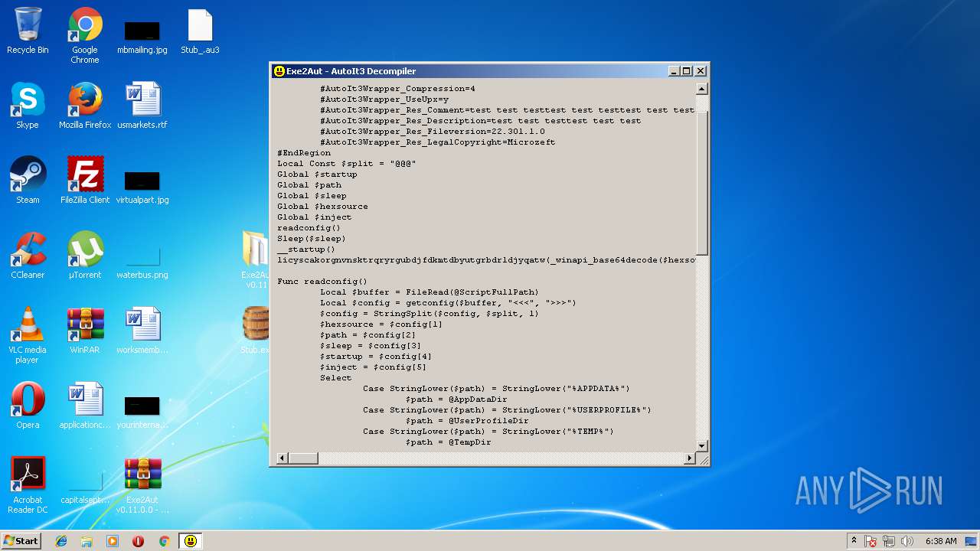Open the 6:38 AM system clock
The image size is (980, 551).
point(941,541)
